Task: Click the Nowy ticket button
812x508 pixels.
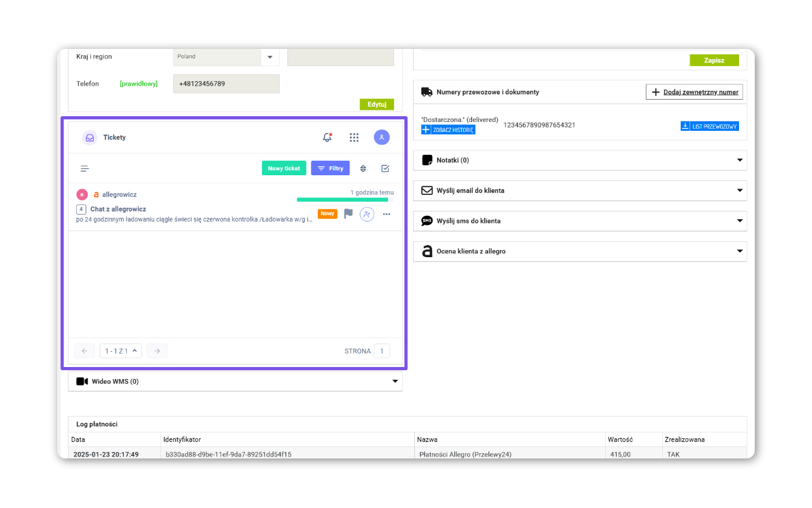Action: click(x=284, y=168)
